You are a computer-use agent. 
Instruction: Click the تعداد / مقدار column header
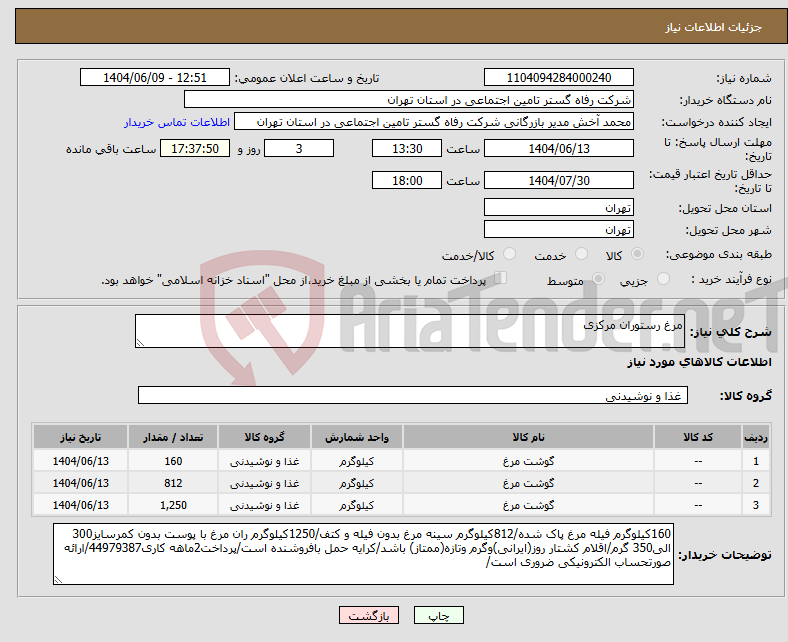tap(173, 437)
